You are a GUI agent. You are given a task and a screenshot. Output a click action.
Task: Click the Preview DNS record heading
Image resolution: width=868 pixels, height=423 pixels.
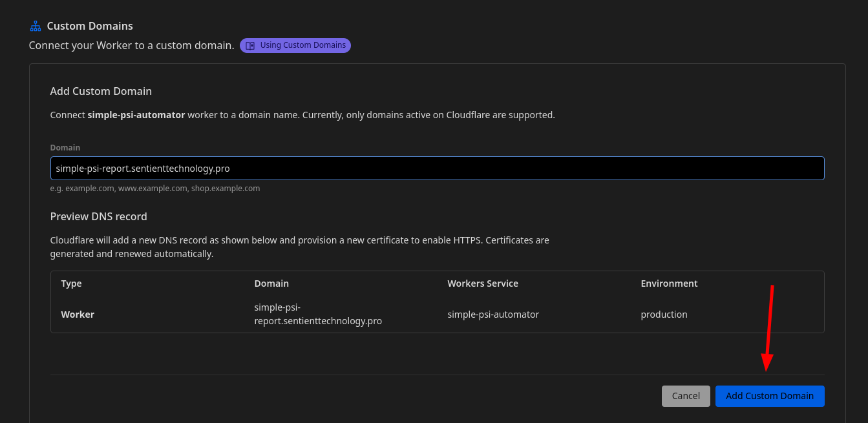[98, 216]
